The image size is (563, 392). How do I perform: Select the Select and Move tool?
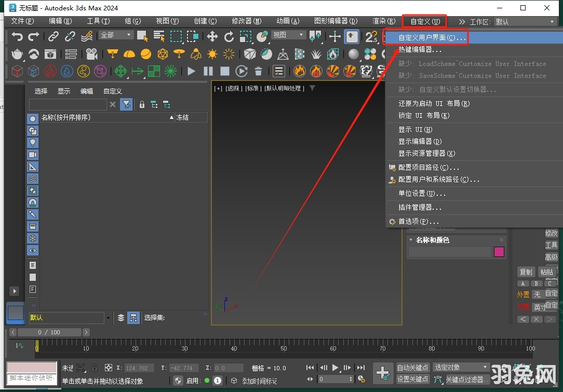coord(212,36)
